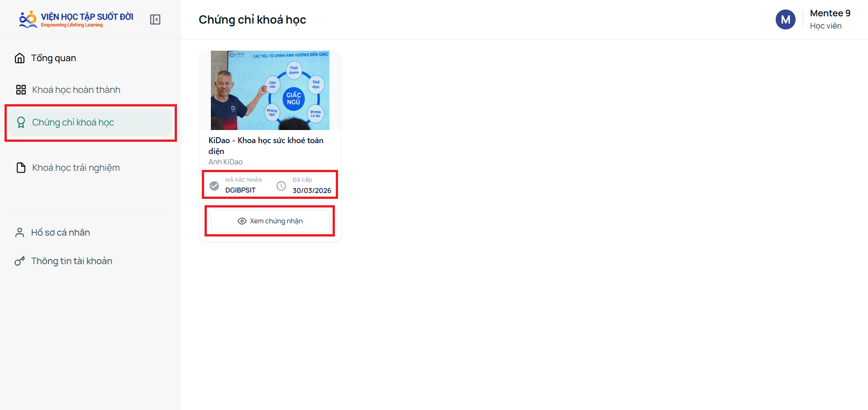Open the KiDao course thumbnail image
868x410 pixels.
tap(270, 90)
